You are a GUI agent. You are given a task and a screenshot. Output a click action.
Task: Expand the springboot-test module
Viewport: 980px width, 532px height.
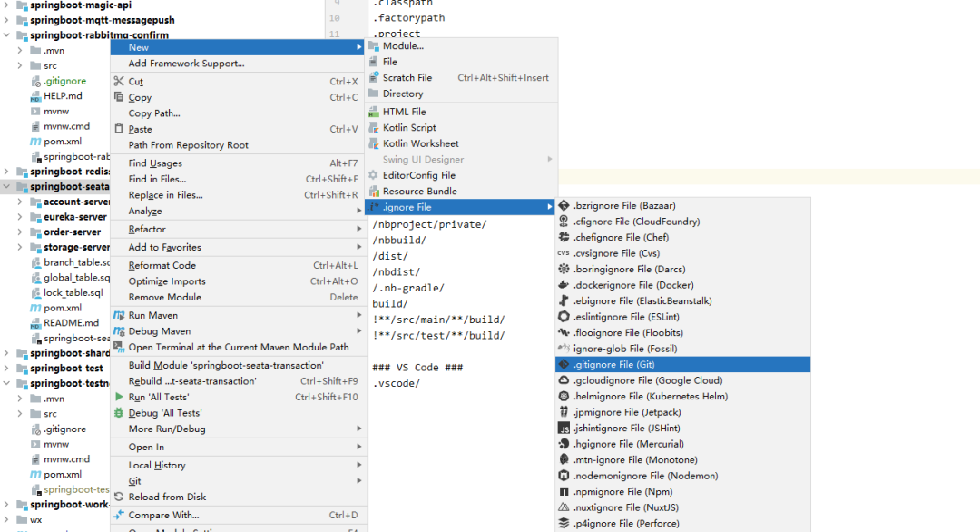(x=6, y=369)
